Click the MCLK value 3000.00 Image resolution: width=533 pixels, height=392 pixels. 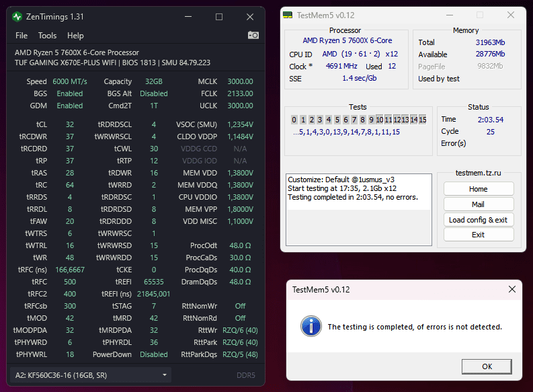240,81
